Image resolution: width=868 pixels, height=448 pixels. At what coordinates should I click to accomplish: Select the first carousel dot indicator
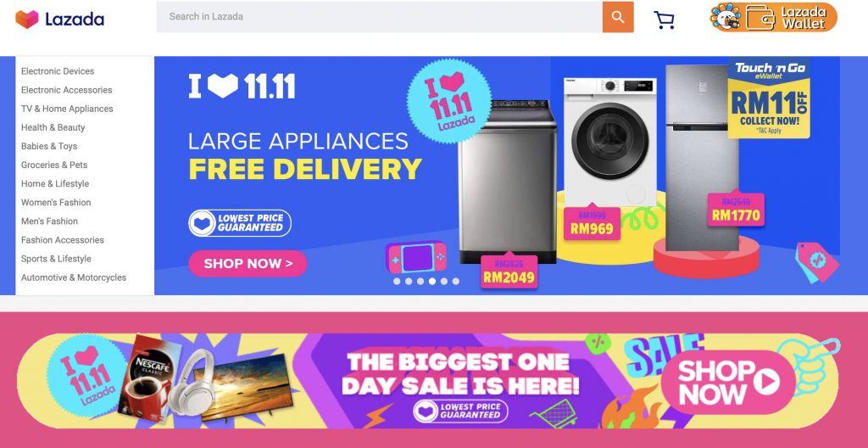397,281
